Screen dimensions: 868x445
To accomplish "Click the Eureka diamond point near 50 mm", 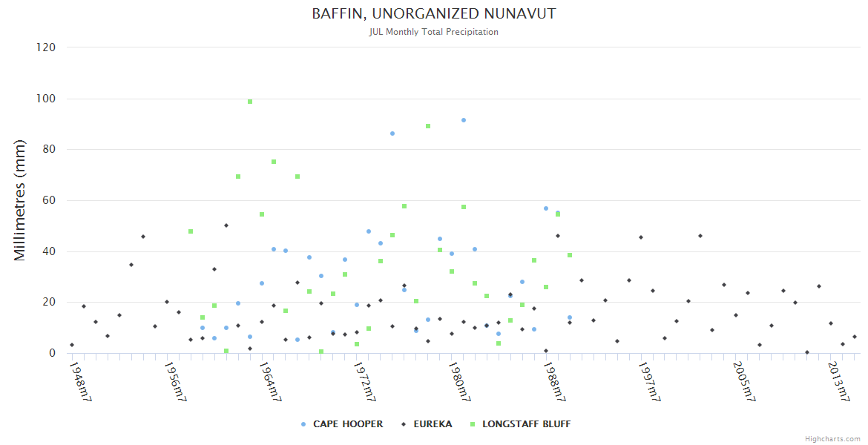I will coord(226,225).
